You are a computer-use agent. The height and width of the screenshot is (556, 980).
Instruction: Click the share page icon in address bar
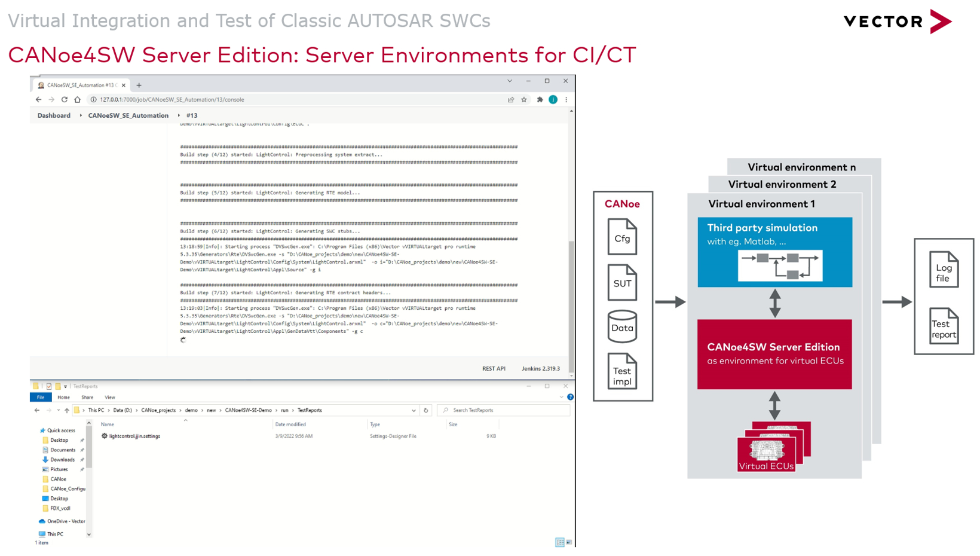(x=511, y=100)
